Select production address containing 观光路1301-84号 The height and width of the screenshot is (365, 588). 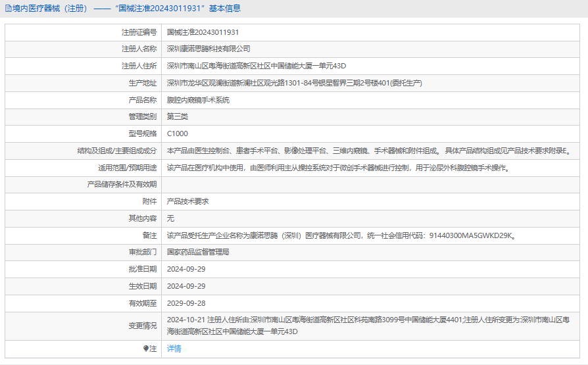click(295, 83)
